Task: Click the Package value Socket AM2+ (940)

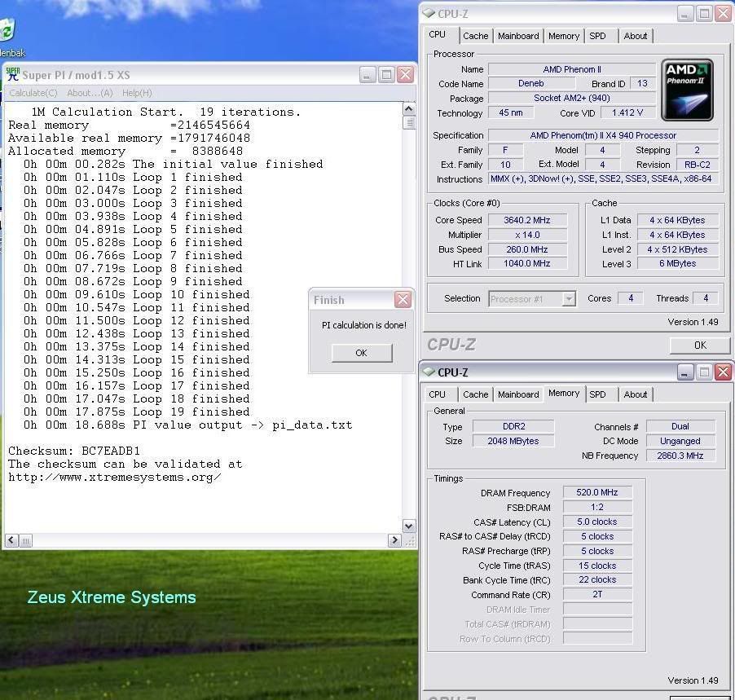Action: click(x=572, y=98)
